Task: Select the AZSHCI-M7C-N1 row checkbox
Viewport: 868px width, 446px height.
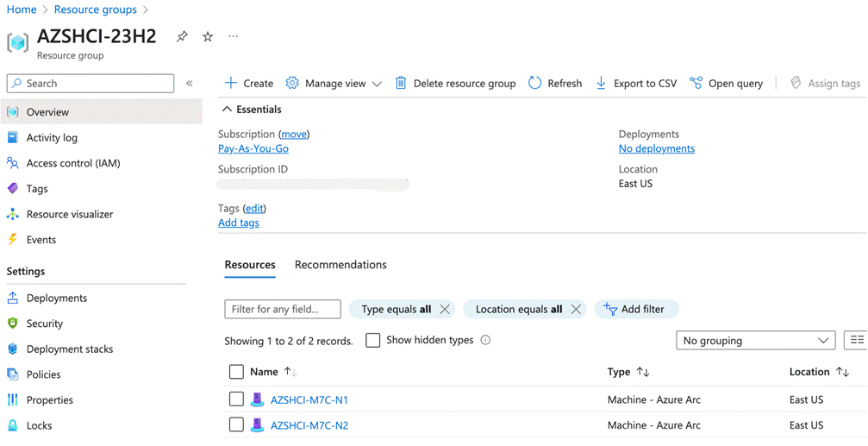Action: point(236,399)
